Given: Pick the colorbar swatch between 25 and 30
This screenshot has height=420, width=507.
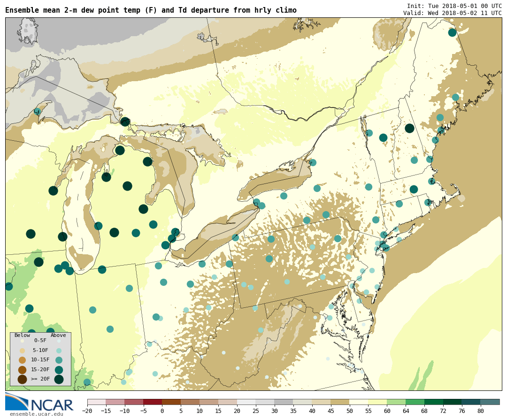Looking at the screenshot, I should point(265,402).
